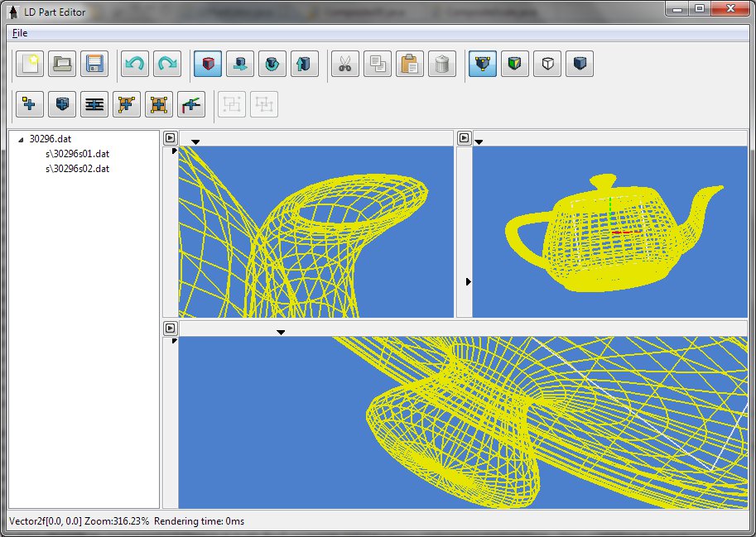The width and height of the screenshot is (756, 537).
Task: Select s\30296s01.dat in the file tree
Action: click(x=77, y=154)
